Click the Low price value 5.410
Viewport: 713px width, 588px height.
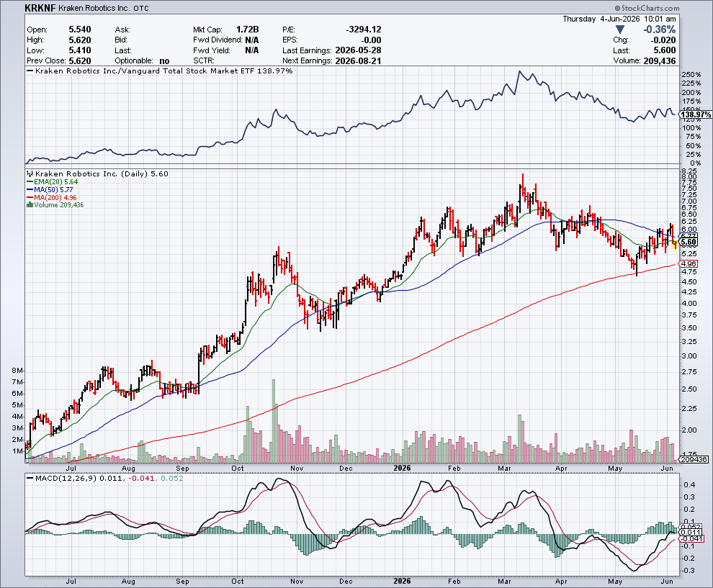(80, 50)
